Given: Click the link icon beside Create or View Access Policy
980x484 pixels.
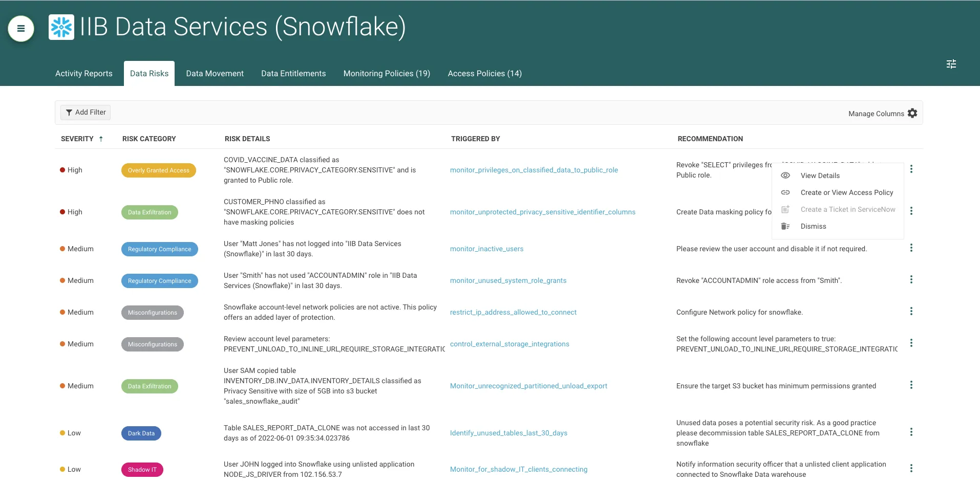Looking at the screenshot, I should (785, 192).
